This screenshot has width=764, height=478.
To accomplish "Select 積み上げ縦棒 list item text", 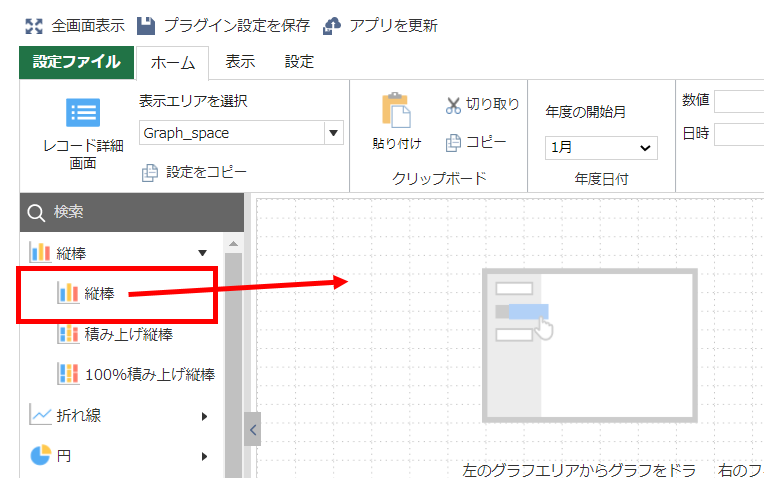I will 129,334.
